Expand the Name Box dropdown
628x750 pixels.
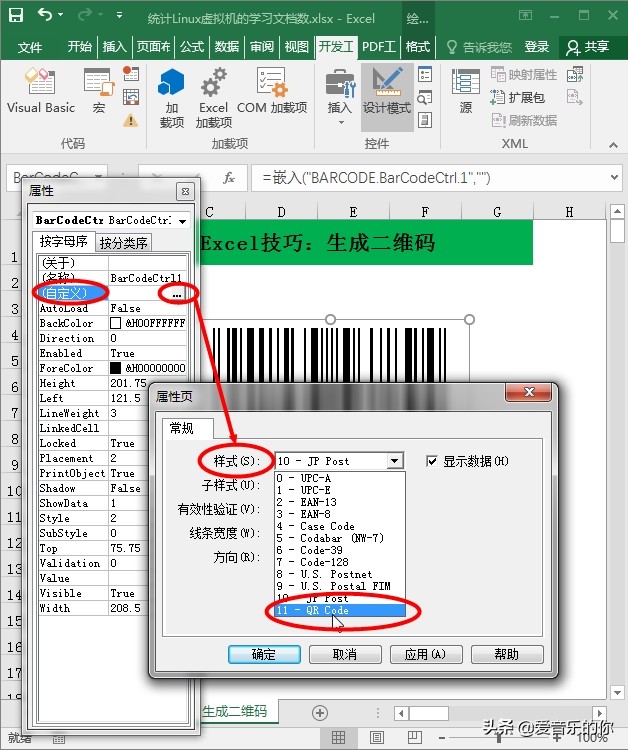99,177
